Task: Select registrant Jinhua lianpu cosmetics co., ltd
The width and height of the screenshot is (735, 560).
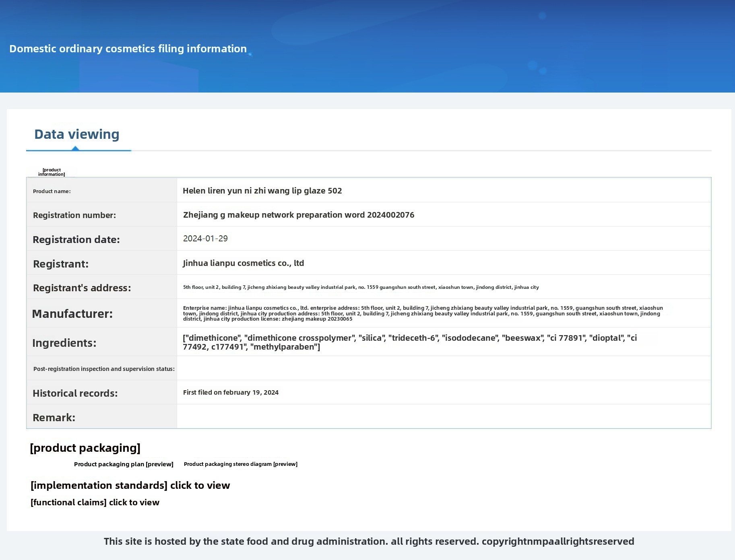Action: tap(243, 263)
